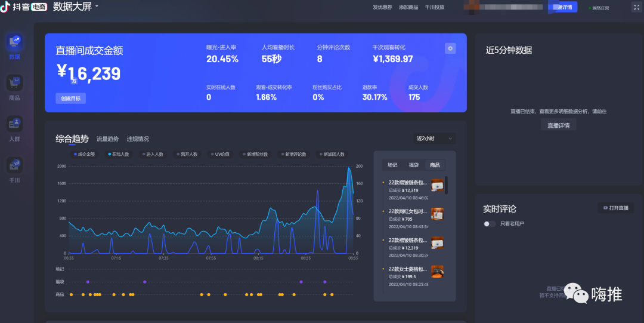644x323 pixels.
Task: Click the 添加商品 link in header
Action: 408,7
